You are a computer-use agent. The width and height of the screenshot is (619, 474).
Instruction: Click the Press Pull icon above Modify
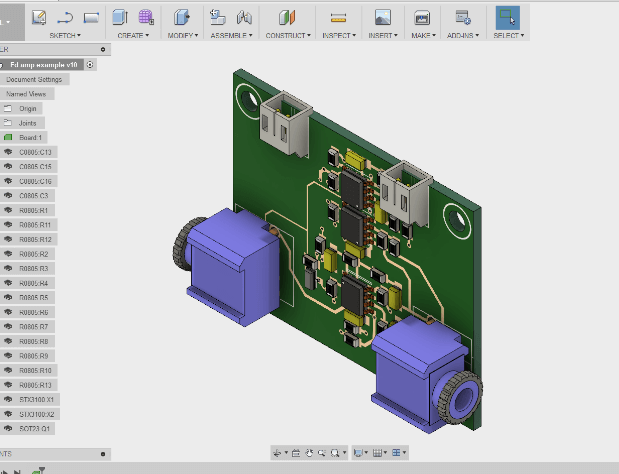[x=182, y=17]
